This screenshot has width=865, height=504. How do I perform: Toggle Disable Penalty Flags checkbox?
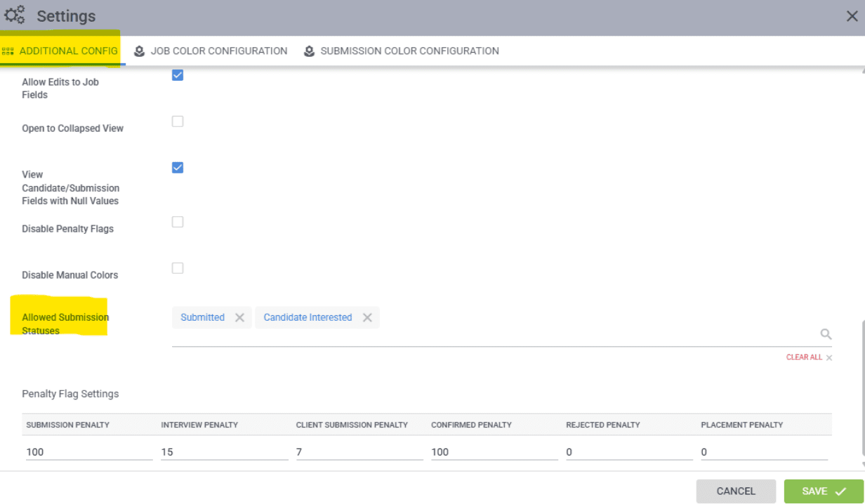pos(178,222)
